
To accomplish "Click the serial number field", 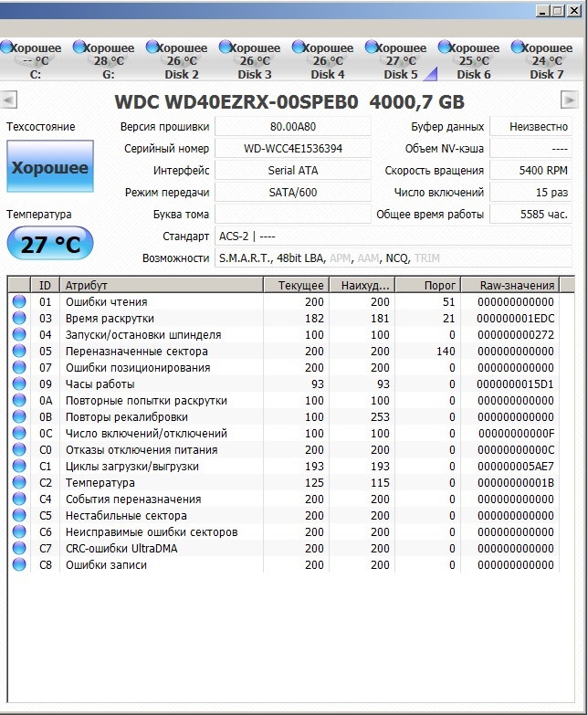I will click(292, 149).
